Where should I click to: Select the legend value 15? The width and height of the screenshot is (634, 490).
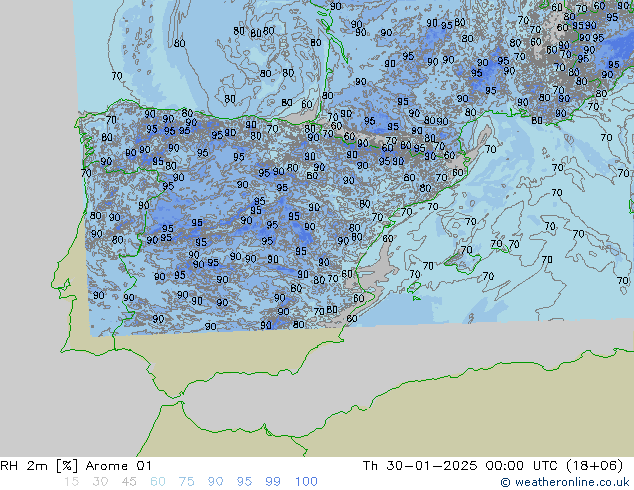(x=71, y=482)
